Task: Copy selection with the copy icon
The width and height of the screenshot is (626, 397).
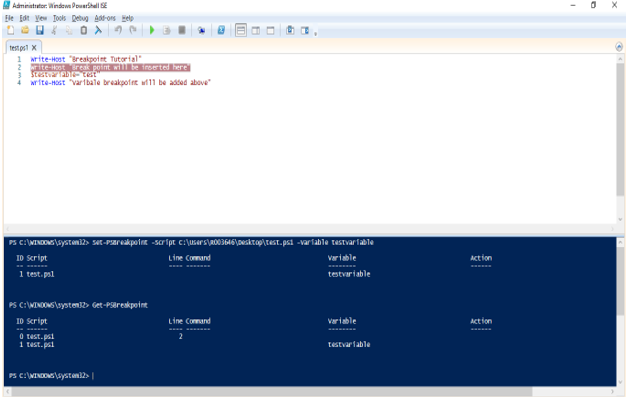Action: click(x=69, y=30)
